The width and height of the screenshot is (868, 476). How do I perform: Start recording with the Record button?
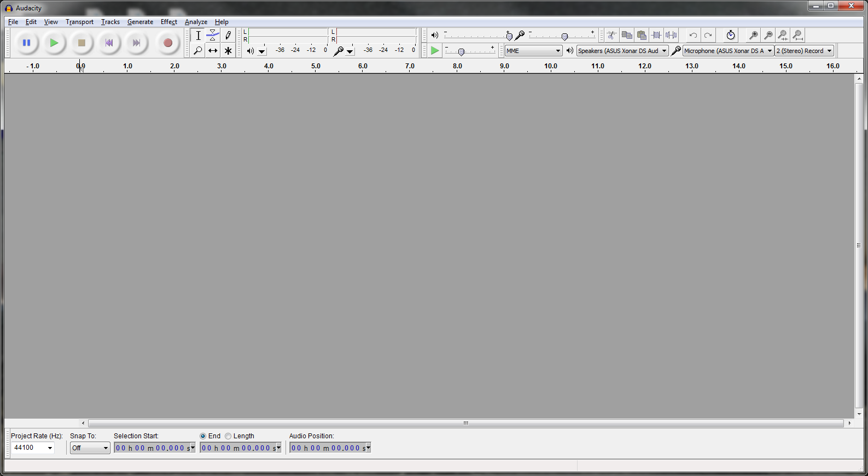[x=168, y=43]
